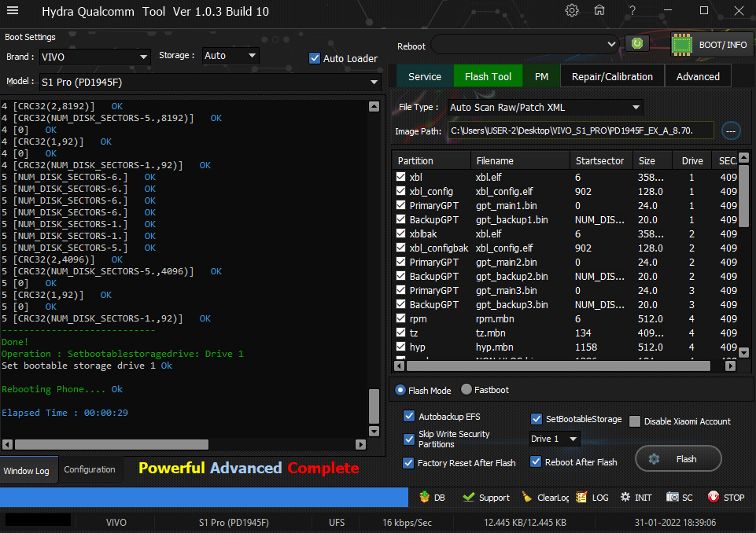This screenshot has height=533, width=756.
Task: Sort by Filename column header
Action: pyautogui.click(x=520, y=160)
